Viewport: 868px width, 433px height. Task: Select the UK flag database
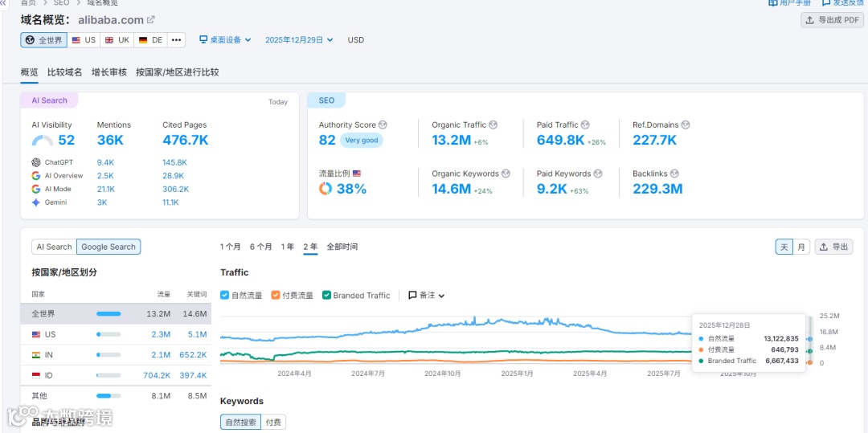117,40
